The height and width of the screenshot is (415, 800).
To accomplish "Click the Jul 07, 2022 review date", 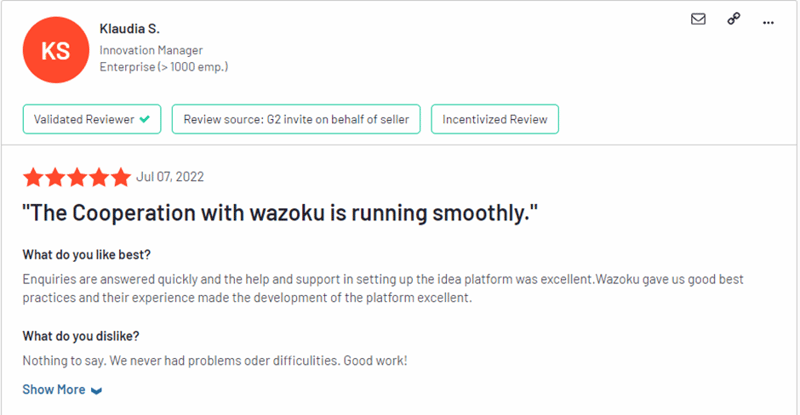I will coord(170,177).
